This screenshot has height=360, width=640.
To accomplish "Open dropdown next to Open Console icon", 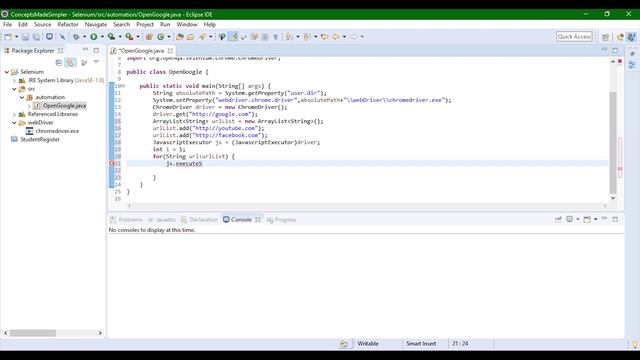I will click(596, 220).
